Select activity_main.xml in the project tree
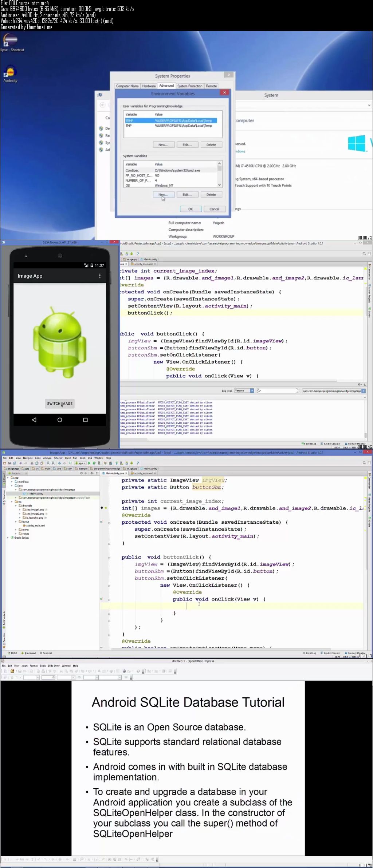Viewport: 373px width, 868px height. pyautogui.click(x=34, y=526)
